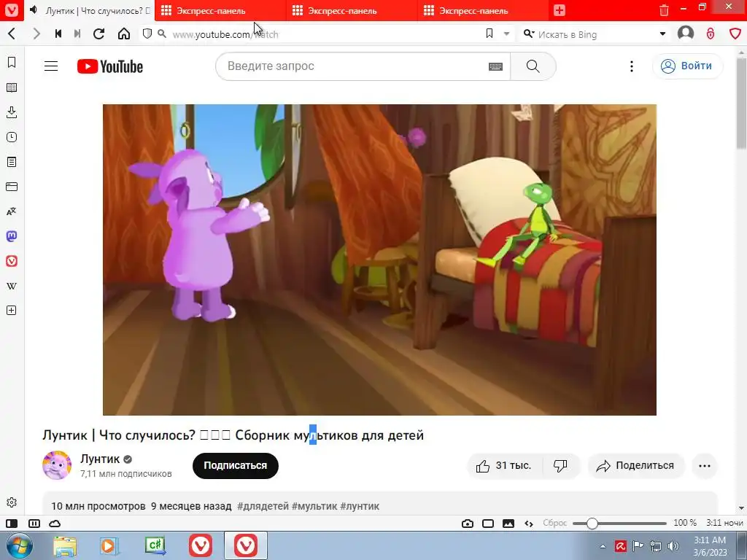Click the Подписаться subscribe button
The width and height of the screenshot is (747, 560).
pos(236,466)
